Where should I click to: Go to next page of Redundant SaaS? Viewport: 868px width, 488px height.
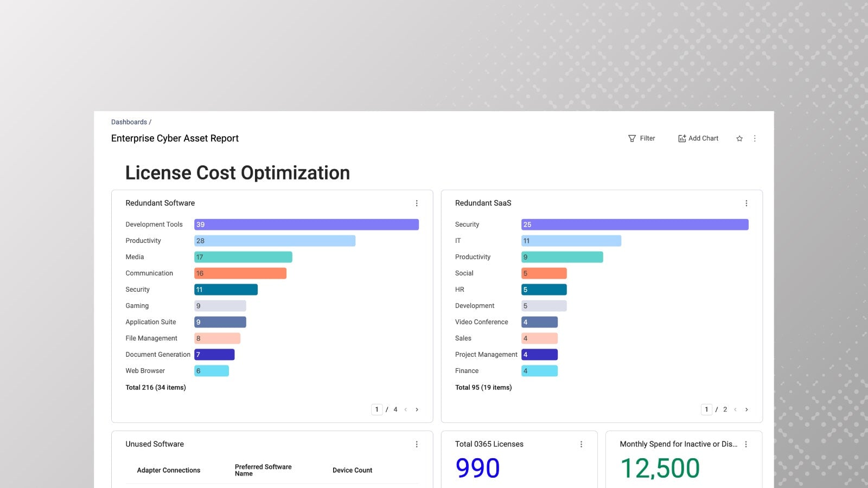pyautogui.click(x=746, y=409)
